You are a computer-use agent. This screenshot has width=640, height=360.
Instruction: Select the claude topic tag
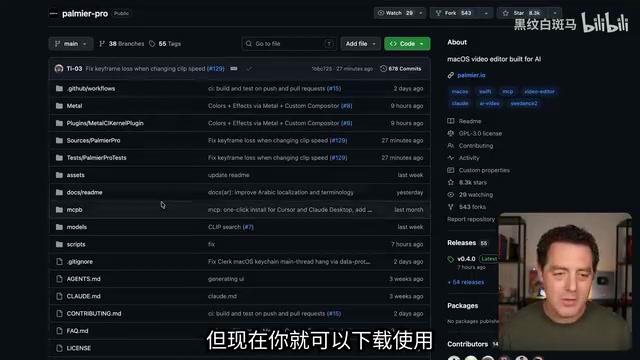tap(460, 103)
